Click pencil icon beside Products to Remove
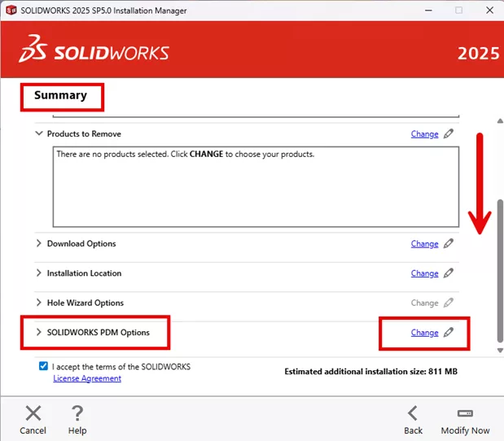Image resolution: width=504 pixels, height=441 pixels. tap(449, 133)
